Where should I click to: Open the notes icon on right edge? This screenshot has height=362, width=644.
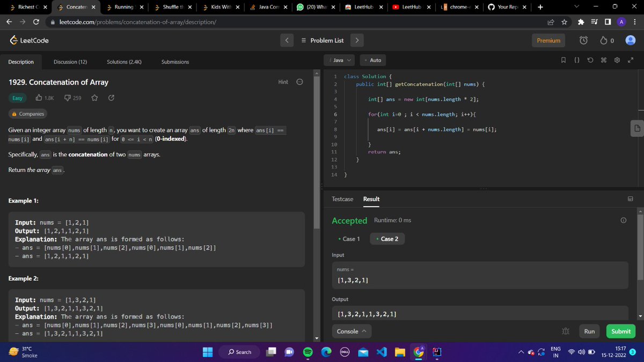636,128
